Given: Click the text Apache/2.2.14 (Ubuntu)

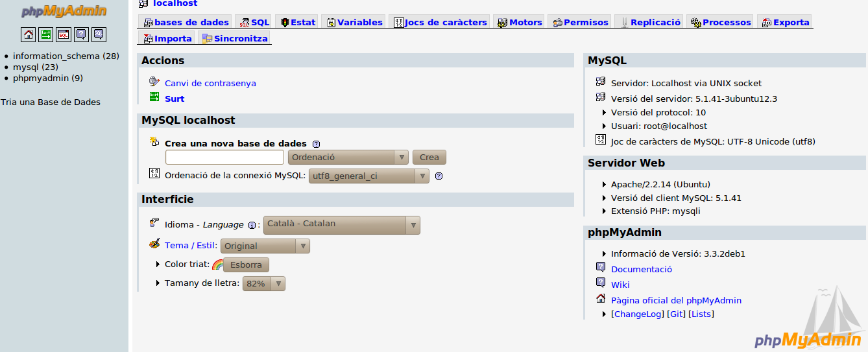Looking at the screenshot, I should click(x=660, y=185).
